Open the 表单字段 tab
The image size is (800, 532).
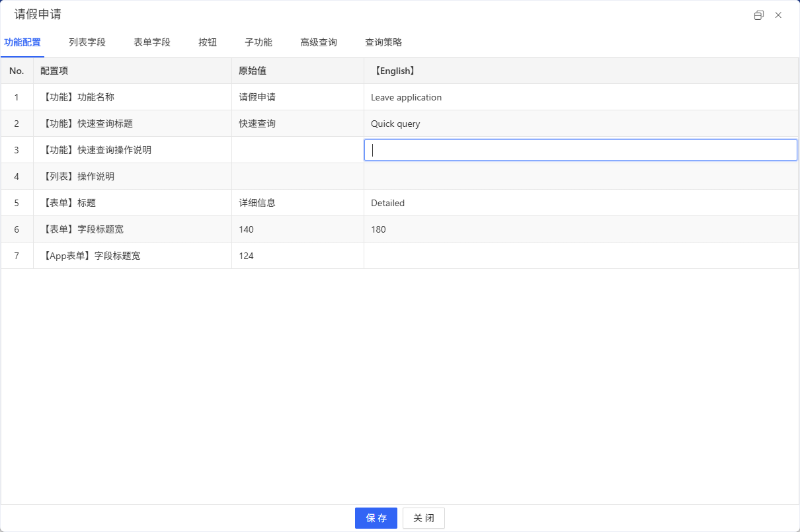(x=152, y=42)
